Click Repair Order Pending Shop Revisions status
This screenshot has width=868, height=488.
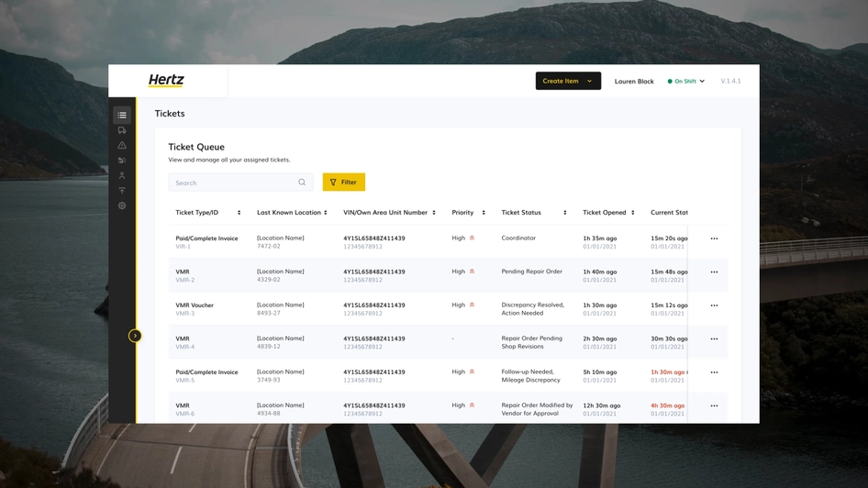tap(531, 342)
